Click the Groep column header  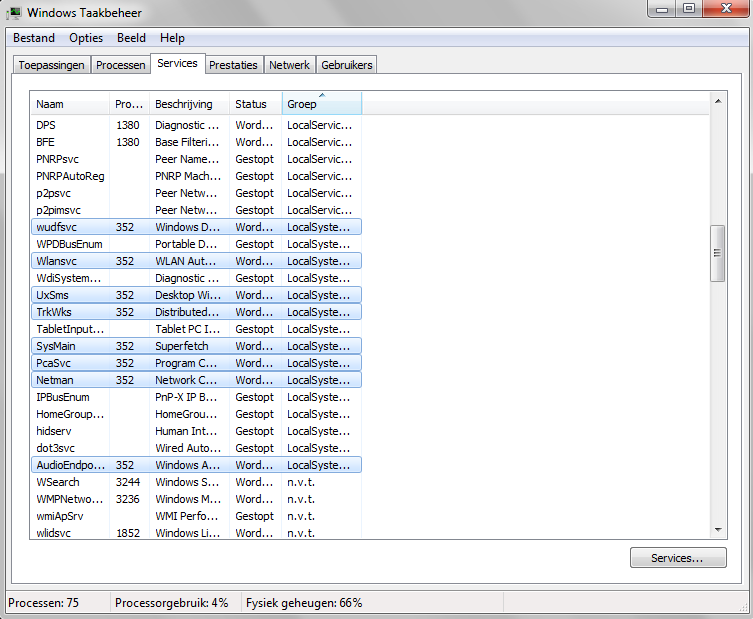[x=322, y=104]
